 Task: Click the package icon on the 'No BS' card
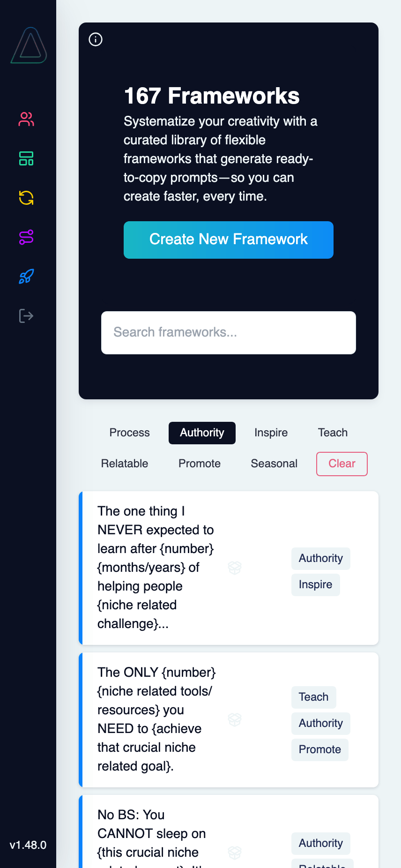tap(234, 853)
